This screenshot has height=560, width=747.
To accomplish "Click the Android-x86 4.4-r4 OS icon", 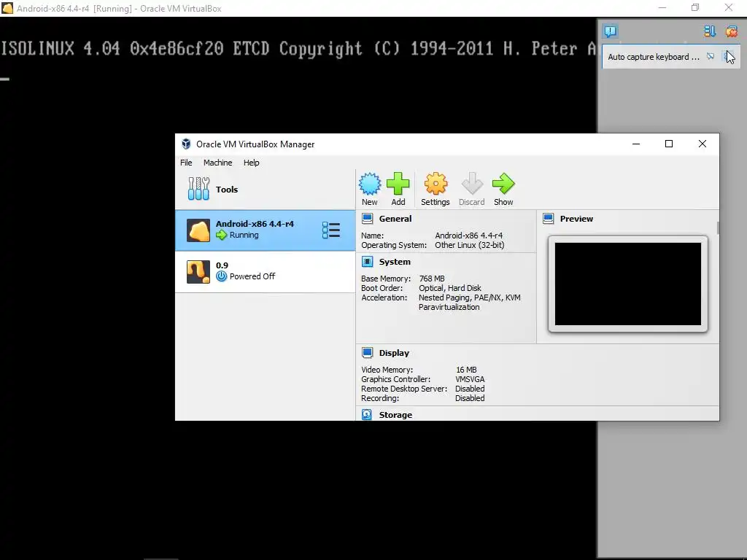I will (198, 230).
